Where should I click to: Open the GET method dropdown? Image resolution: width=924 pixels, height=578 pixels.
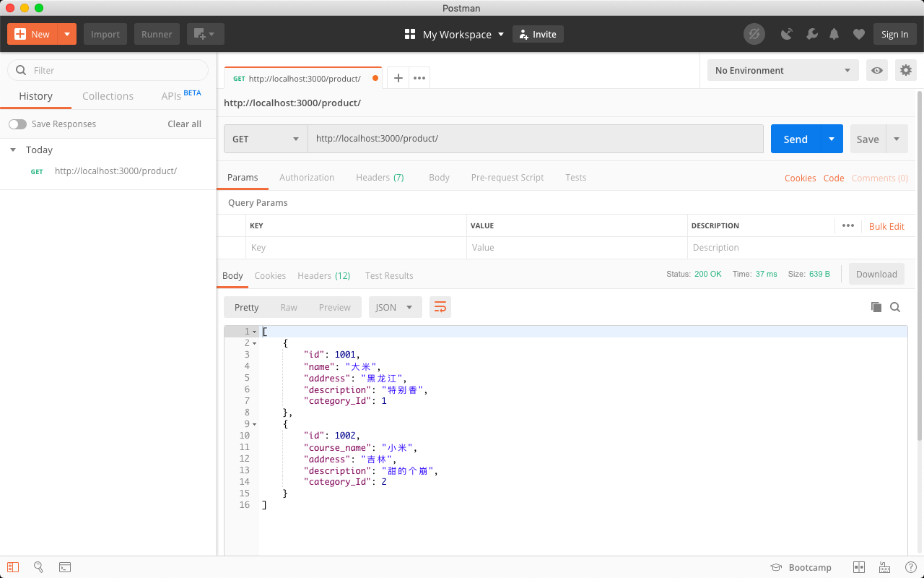[266, 139]
